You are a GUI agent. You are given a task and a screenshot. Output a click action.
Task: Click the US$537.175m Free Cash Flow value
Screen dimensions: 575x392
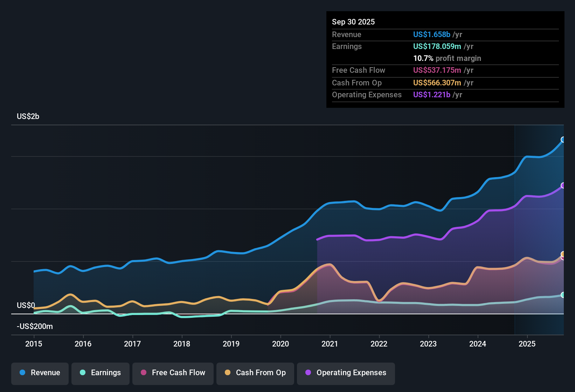tap(437, 70)
